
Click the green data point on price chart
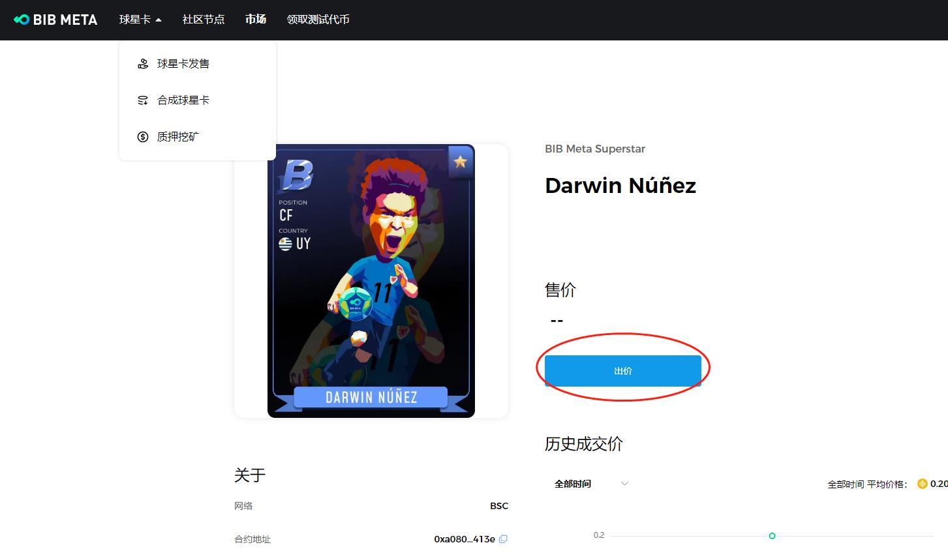coord(772,536)
